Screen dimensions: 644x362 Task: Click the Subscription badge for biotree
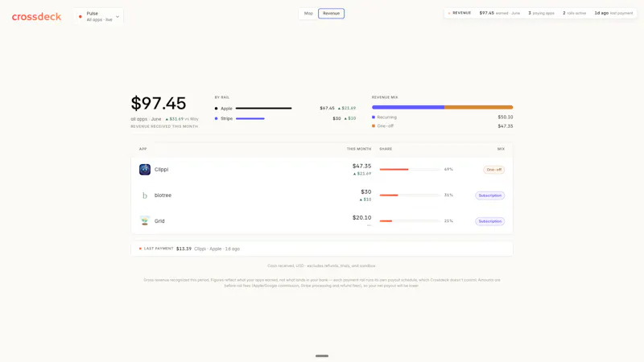tap(490, 195)
